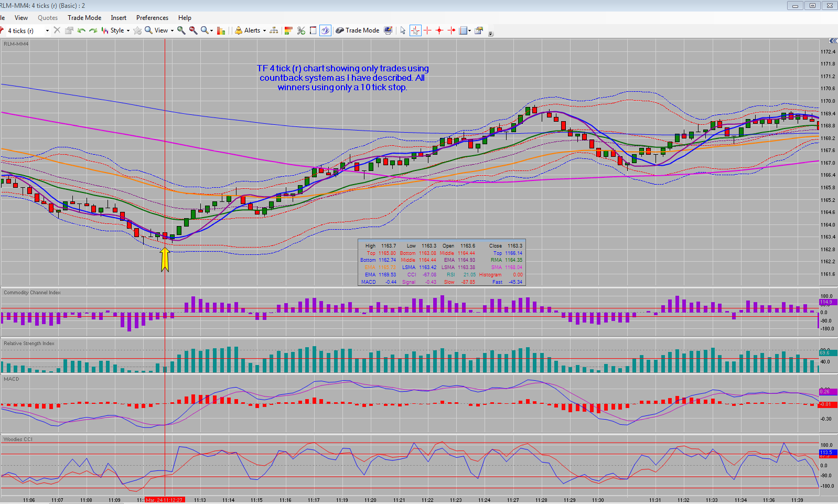Viewport: 838px width, 504px height.
Task: Open the Preferences menu
Action: tap(152, 18)
